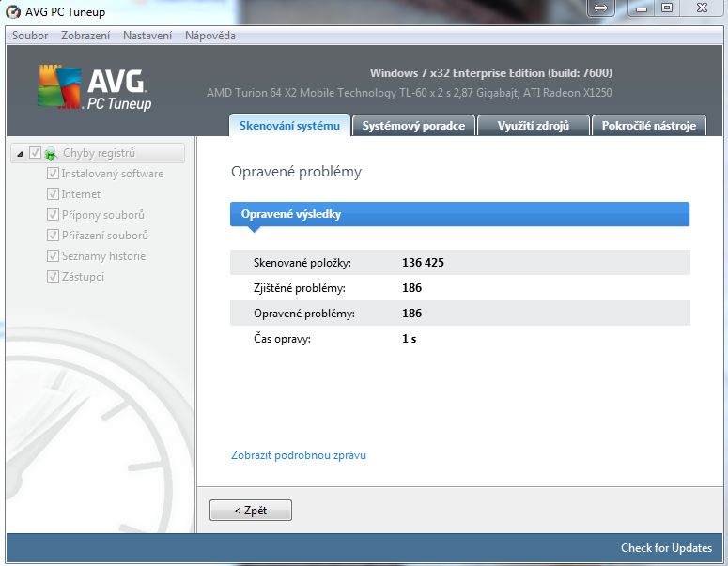Open the Zobrazení menu
The width and height of the screenshot is (728, 566).
tap(85, 36)
